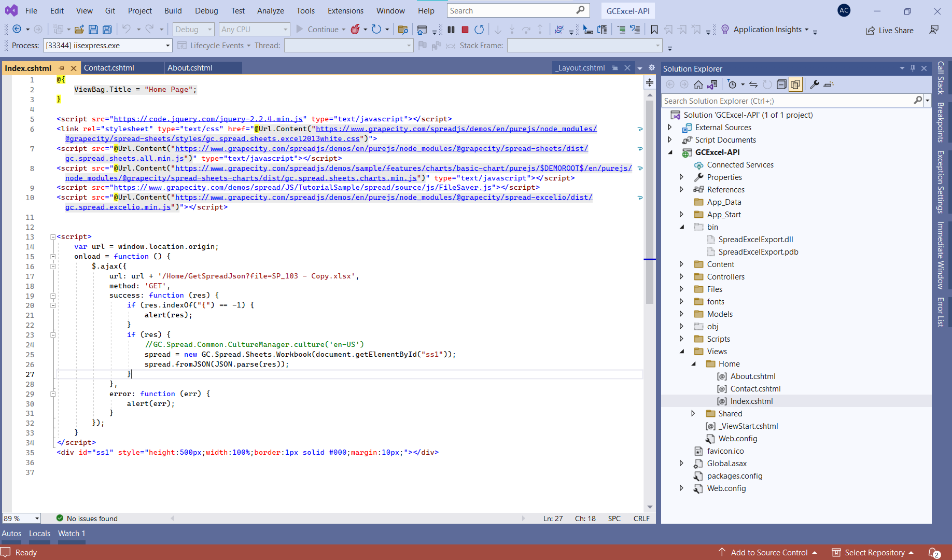Change the zoom level in the editor zoom selector
Viewport: 952px width, 560px height.
[x=21, y=518]
